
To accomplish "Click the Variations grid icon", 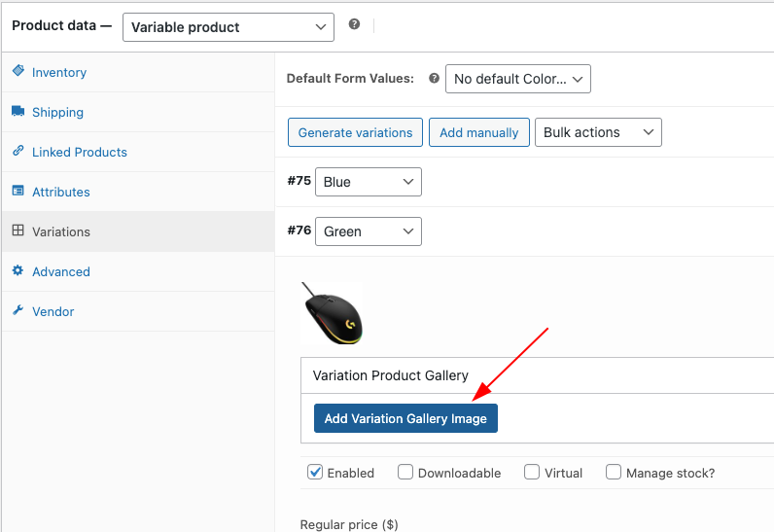I will pyautogui.click(x=18, y=231).
